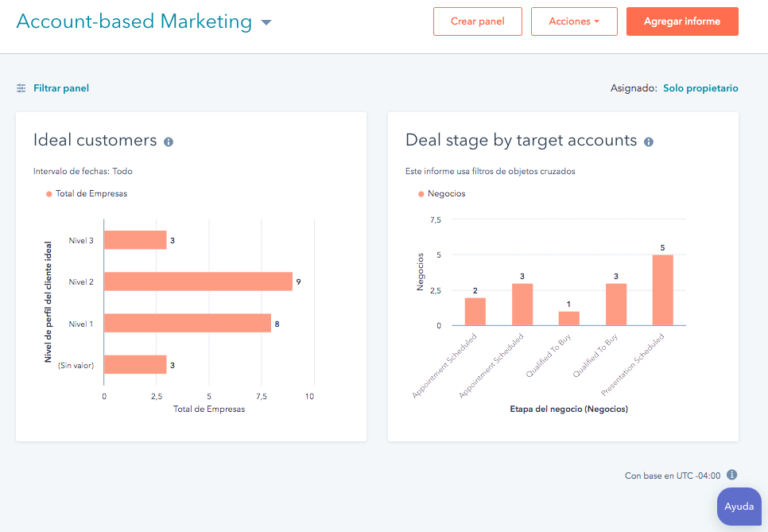
Task: Click the value label 8 on Nivel 1
Action: click(x=277, y=324)
